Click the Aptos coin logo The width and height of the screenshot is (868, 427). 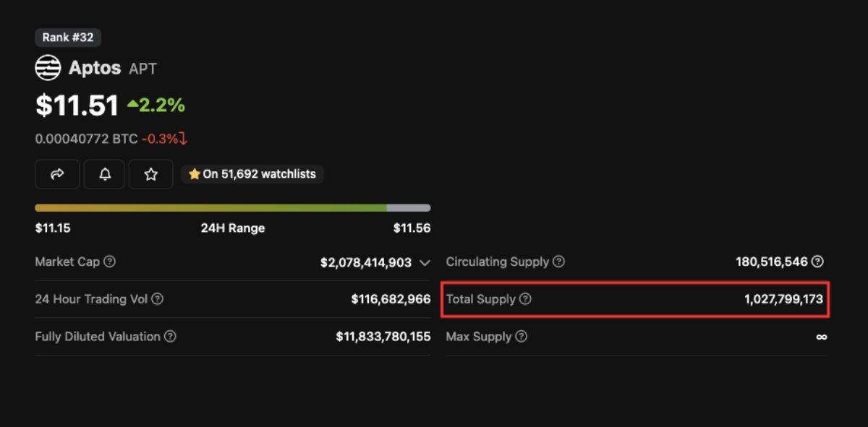pyautogui.click(x=48, y=68)
